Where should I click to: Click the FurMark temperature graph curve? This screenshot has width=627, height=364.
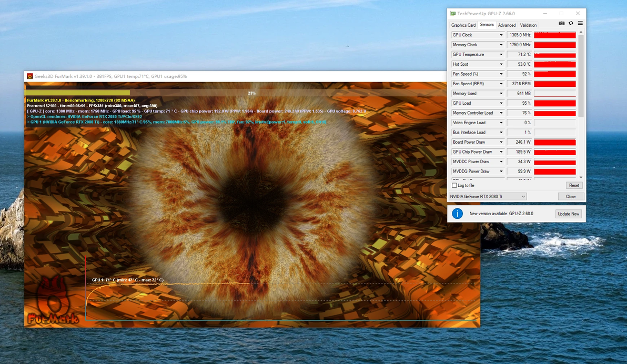click(168, 285)
